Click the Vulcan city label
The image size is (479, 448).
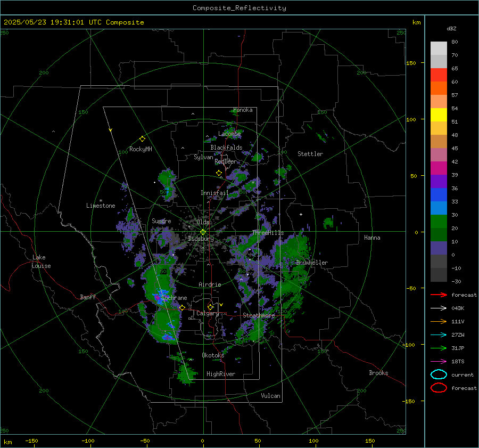click(x=270, y=396)
